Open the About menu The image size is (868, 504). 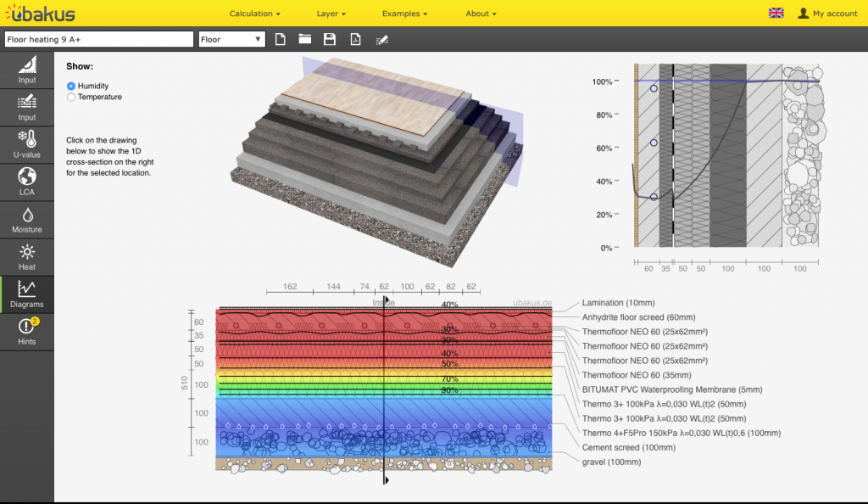[x=481, y=14]
